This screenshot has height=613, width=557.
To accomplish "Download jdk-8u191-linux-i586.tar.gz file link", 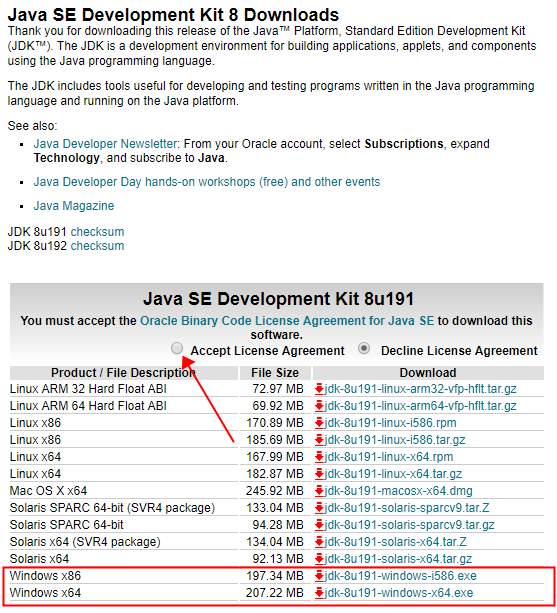I will pyautogui.click(x=395, y=440).
